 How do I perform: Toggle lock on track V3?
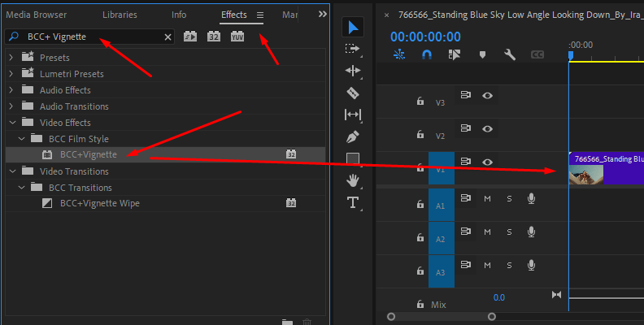pyautogui.click(x=420, y=101)
